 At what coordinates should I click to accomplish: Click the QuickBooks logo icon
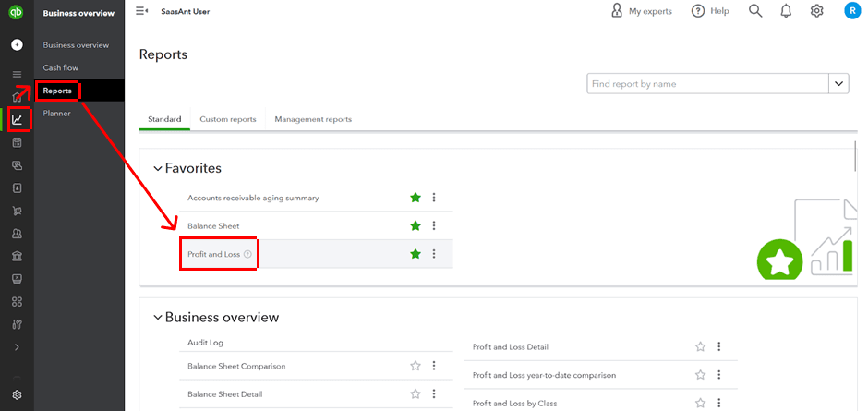coord(17,13)
